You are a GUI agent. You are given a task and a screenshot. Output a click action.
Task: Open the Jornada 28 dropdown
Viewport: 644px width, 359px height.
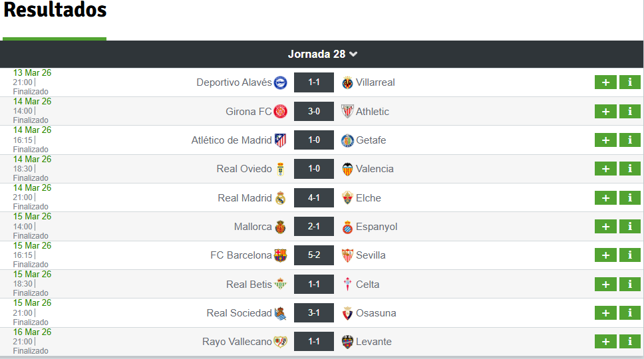323,54
